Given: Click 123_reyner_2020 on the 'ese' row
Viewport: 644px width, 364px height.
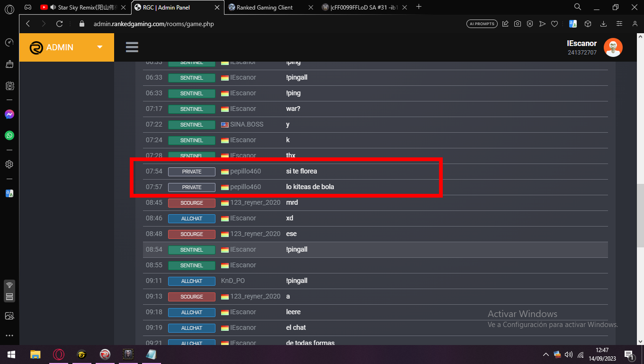Looking at the screenshot, I should [255, 234].
